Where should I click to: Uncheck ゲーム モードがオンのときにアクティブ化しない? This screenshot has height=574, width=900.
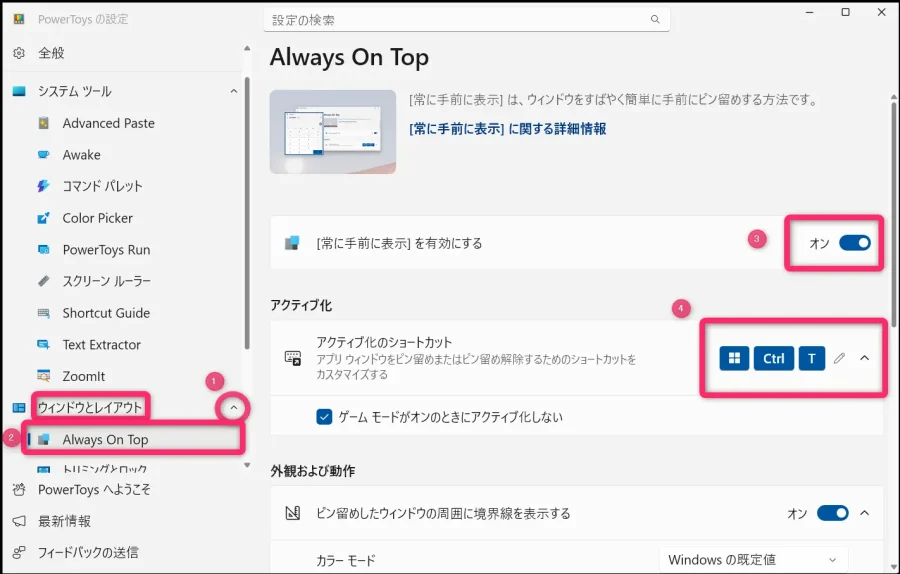click(x=324, y=417)
